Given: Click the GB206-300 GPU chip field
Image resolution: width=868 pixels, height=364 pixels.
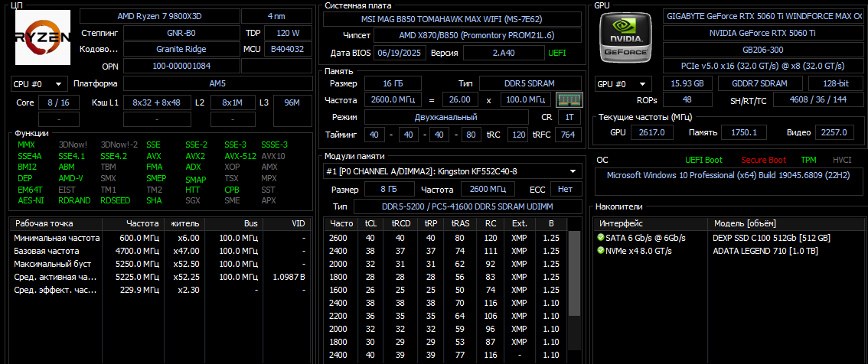Looking at the screenshot, I should (x=764, y=49).
